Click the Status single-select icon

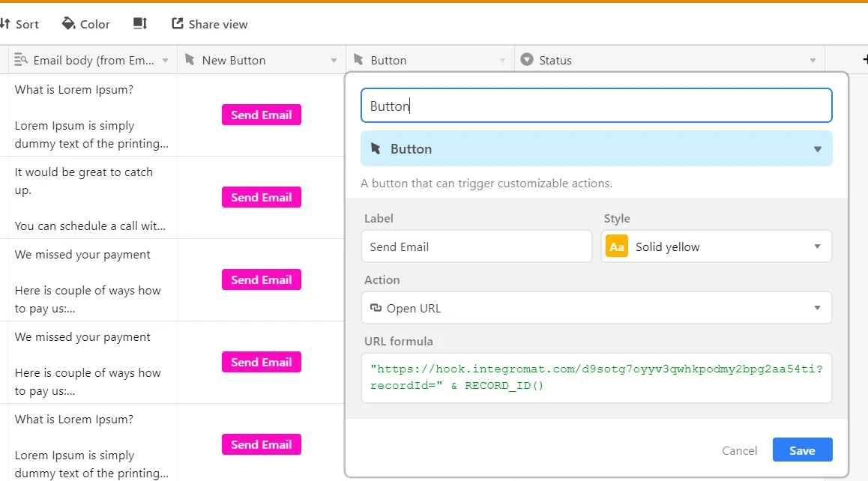pos(527,59)
